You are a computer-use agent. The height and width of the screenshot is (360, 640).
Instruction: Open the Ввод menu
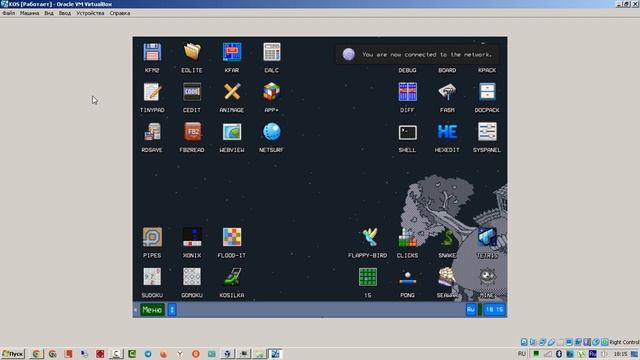point(65,13)
